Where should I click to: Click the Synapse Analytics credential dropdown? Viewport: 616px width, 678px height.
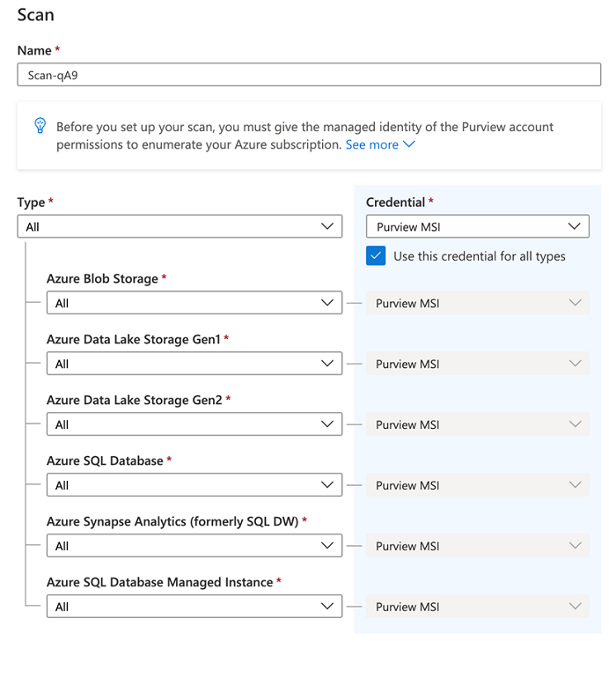tap(477, 546)
